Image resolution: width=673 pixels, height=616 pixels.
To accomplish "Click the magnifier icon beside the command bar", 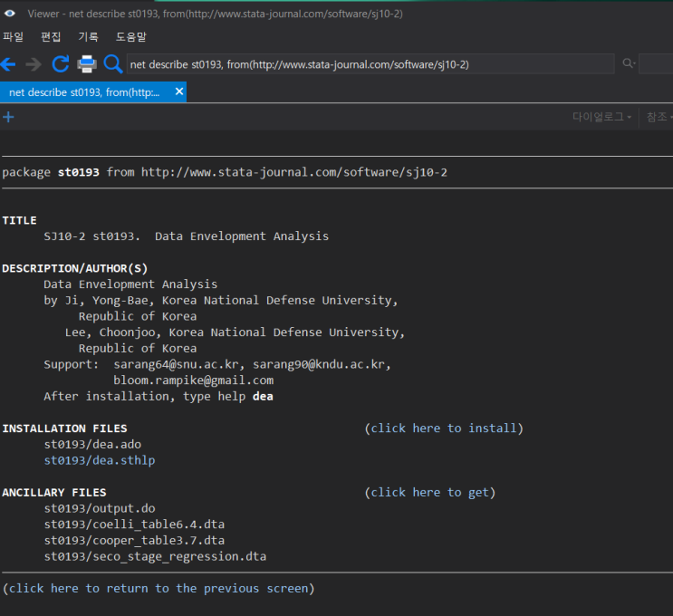I will coord(113,63).
